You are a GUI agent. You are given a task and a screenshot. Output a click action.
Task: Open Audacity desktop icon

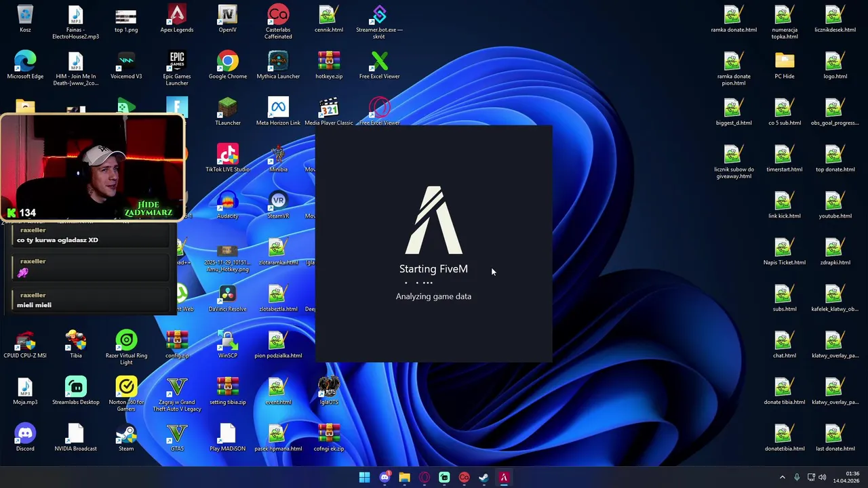point(228,205)
